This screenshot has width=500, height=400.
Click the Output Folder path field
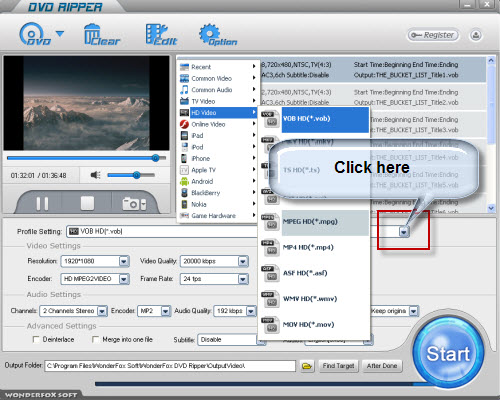tap(170, 366)
